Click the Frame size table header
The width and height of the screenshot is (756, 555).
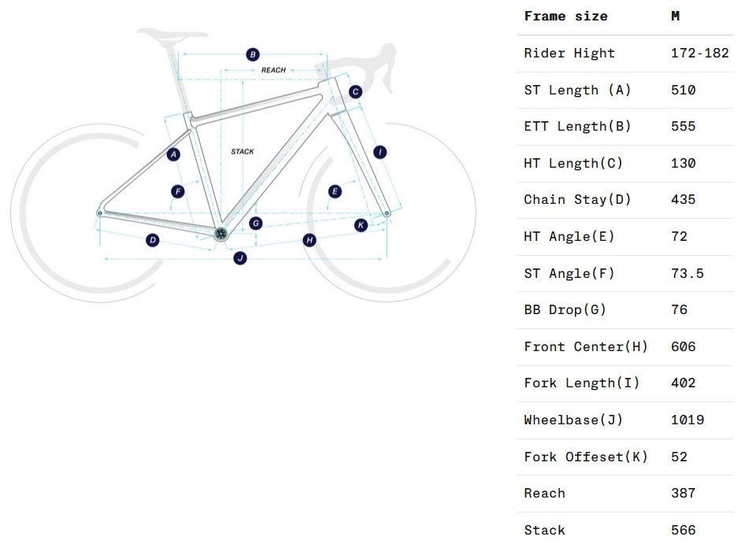(565, 17)
